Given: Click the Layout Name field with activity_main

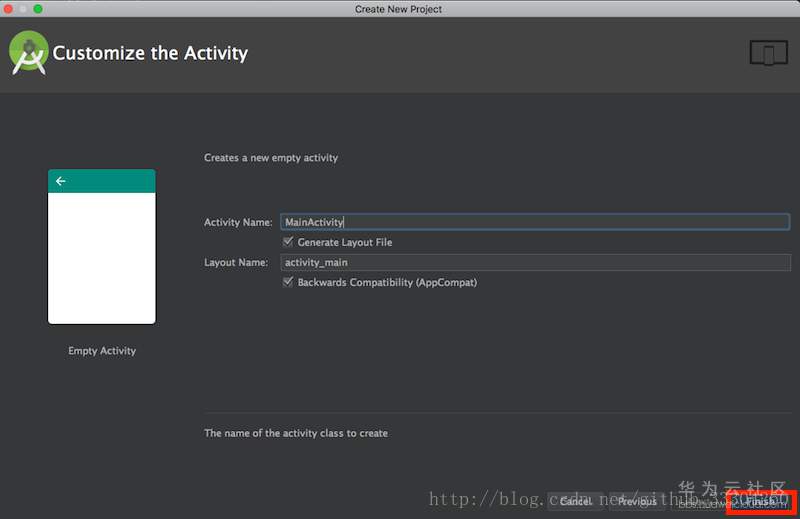Looking at the screenshot, I should (x=535, y=262).
